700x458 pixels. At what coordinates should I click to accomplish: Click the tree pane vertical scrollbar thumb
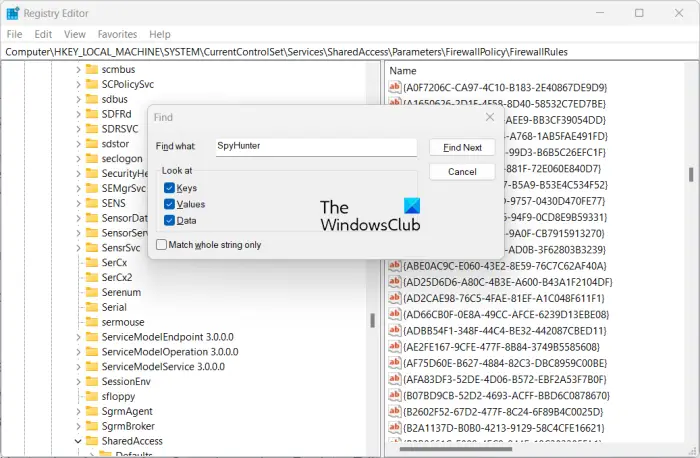pos(372,320)
